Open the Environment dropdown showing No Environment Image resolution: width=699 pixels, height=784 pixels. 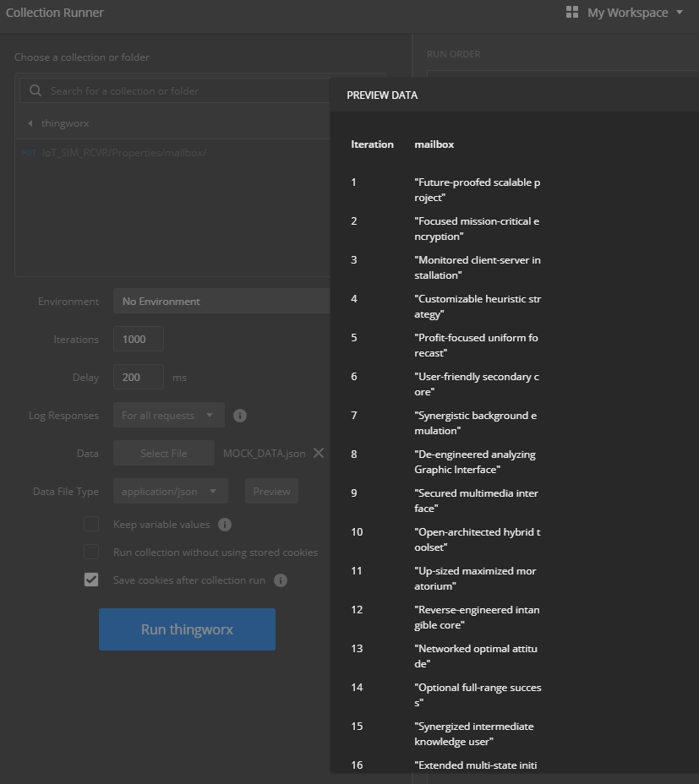pyautogui.click(x=221, y=301)
